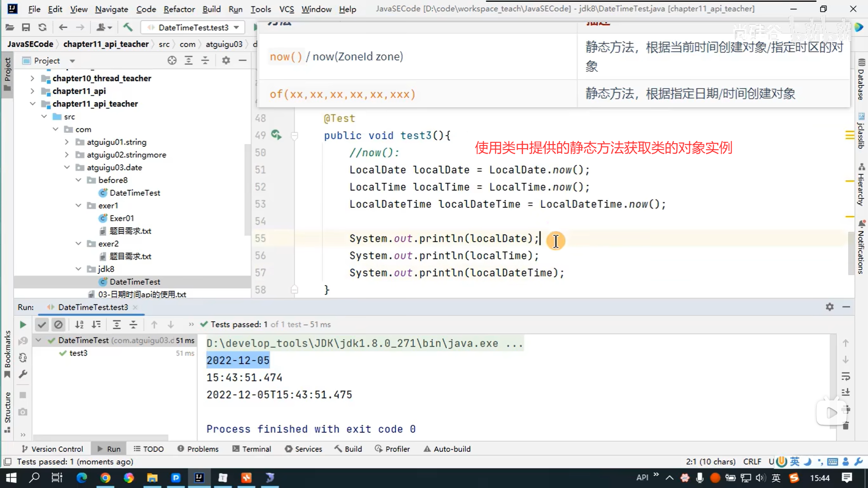The image size is (868, 488).
Task: Open DateTimeTest.test3 run configuration dropdown
Action: point(193,28)
